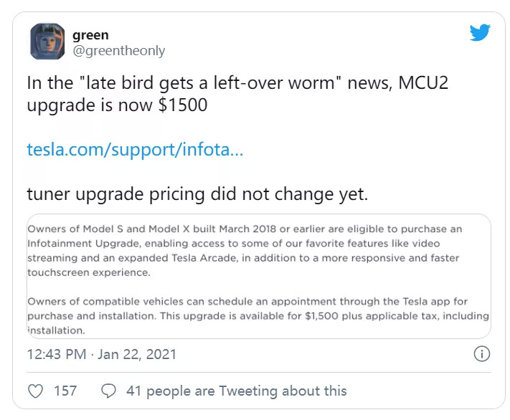Click the 12:43 PM time text
The width and height of the screenshot is (510, 420).
pos(57,354)
